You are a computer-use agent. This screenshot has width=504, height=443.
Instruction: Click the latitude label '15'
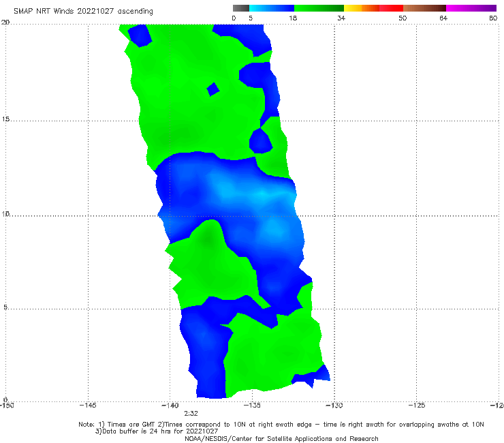point(5,119)
